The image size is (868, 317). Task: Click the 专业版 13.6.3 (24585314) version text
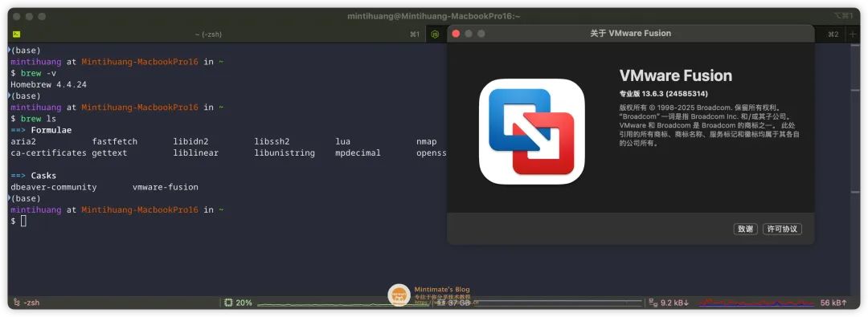(x=663, y=94)
